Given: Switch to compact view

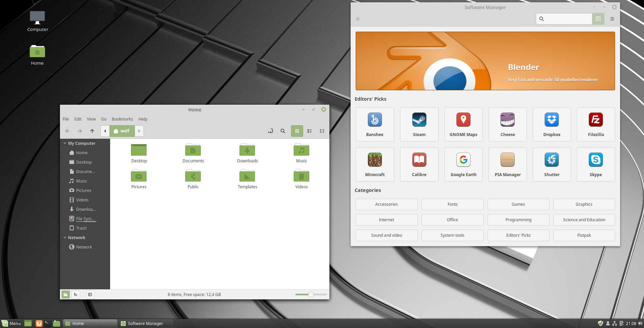Looking at the screenshot, I should [x=322, y=131].
